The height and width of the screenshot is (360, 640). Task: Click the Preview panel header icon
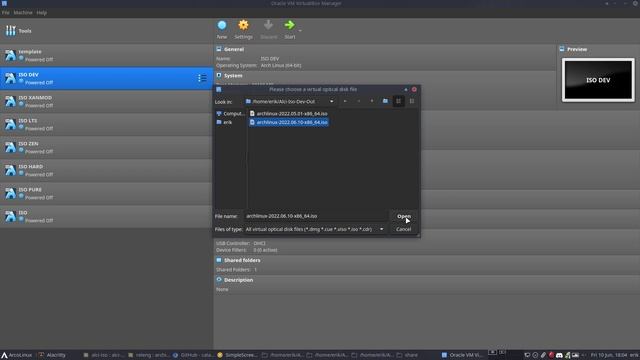click(562, 49)
